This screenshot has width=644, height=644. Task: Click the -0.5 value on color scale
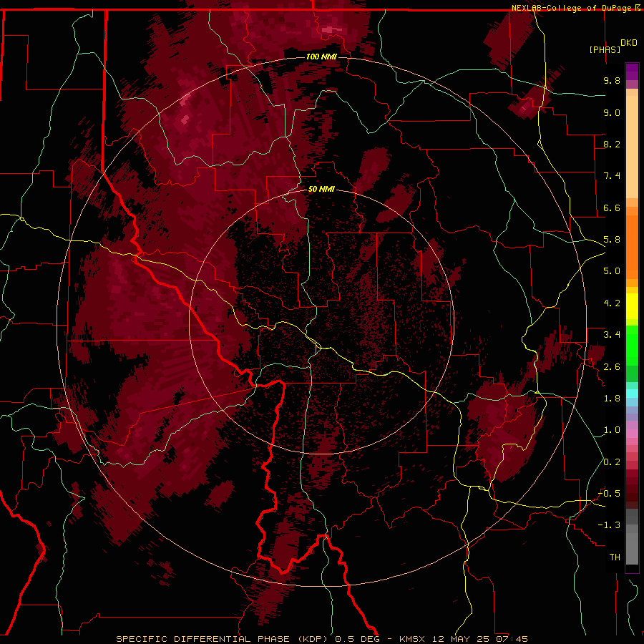point(609,494)
